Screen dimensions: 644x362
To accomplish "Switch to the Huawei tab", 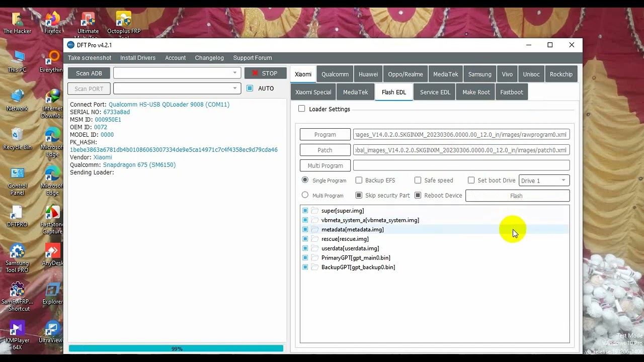I will [x=368, y=74].
